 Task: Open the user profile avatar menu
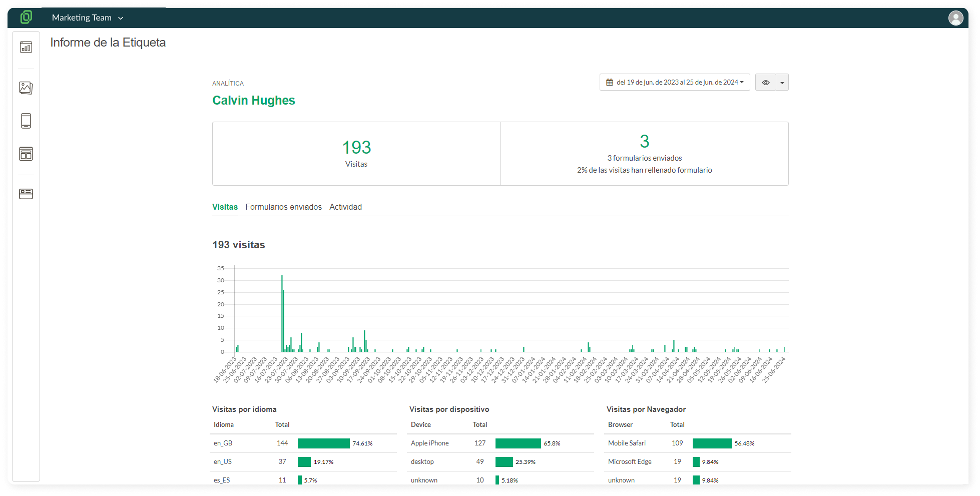[955, 18]
